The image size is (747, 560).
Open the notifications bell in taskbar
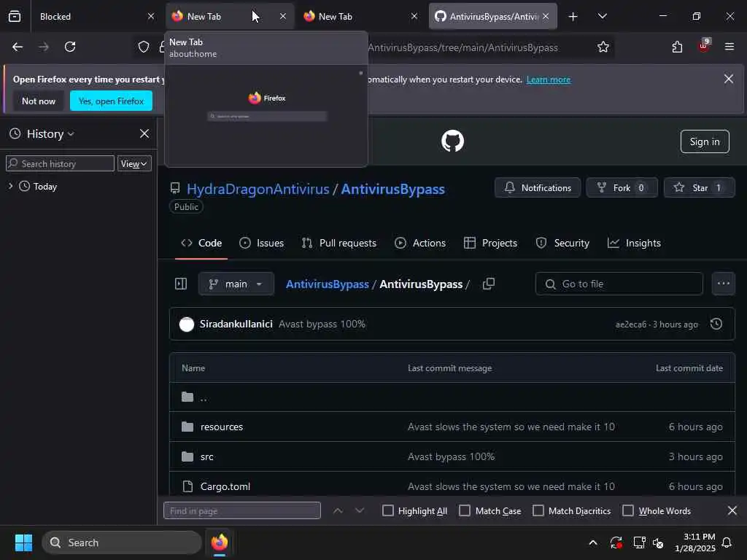click(x=727, y=542)
